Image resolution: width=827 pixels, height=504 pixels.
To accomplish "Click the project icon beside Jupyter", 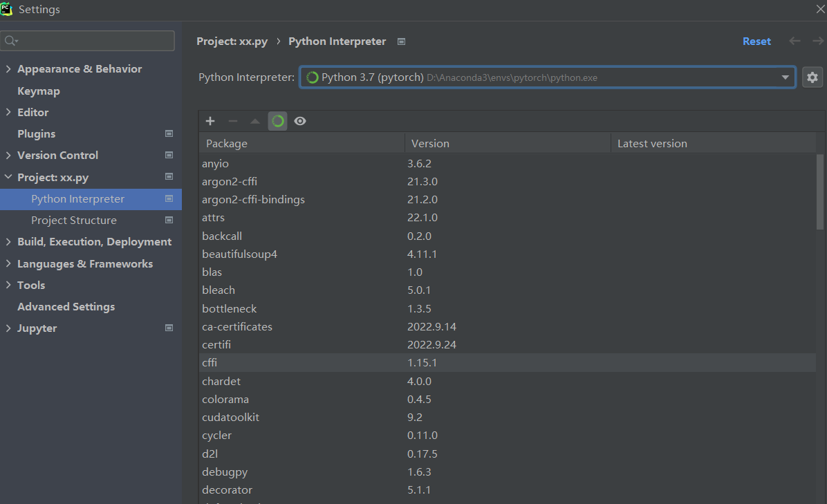I will pos(169,328).
